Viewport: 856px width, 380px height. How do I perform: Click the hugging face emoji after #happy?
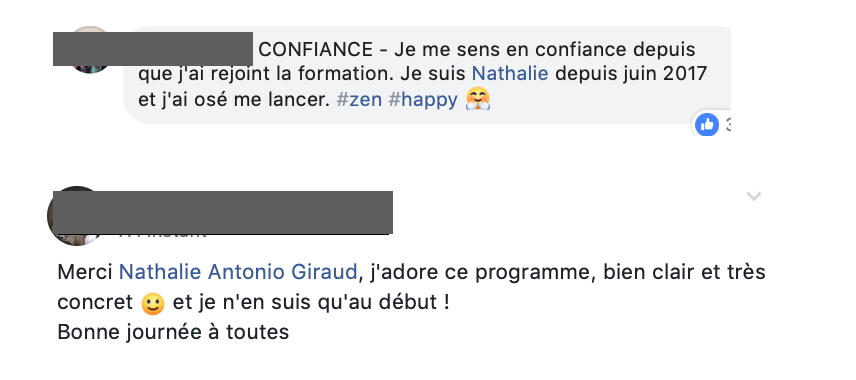click(478, 100)
